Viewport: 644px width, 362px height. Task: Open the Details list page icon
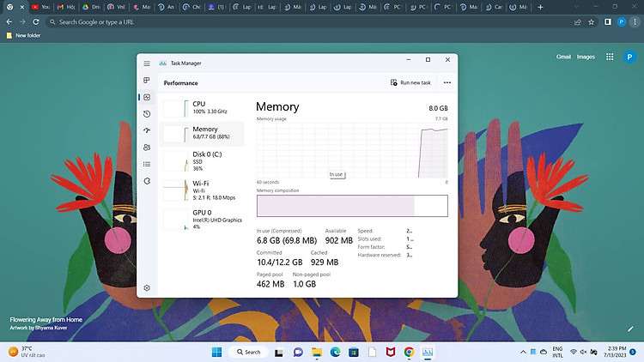coord(147,164)
